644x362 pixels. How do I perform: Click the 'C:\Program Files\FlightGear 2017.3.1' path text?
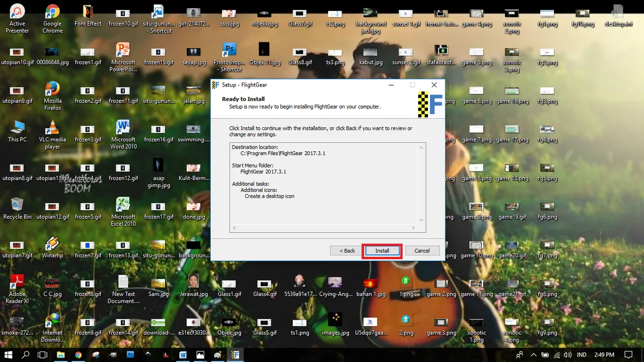click(x=283, y=153)
